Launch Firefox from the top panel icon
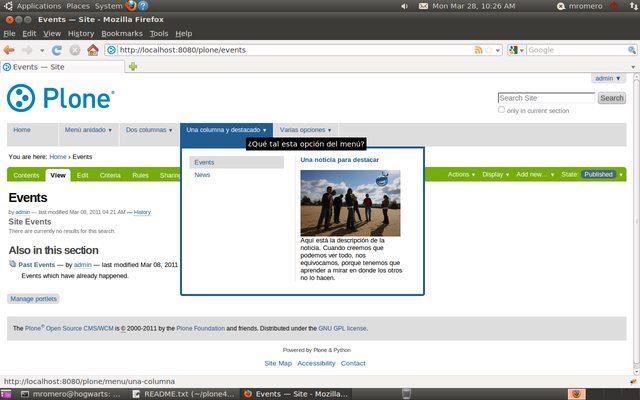 pyautogui.click(x=131, y=6)
